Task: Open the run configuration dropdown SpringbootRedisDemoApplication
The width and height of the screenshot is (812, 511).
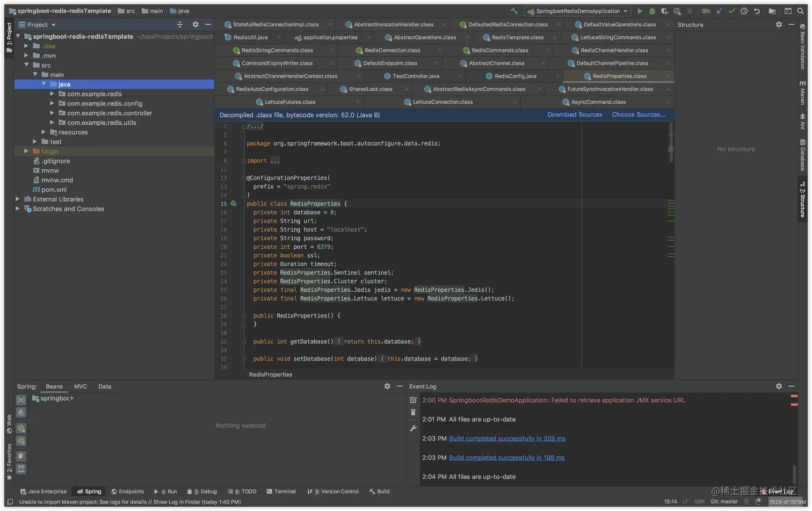Action: tap(577, 11)
